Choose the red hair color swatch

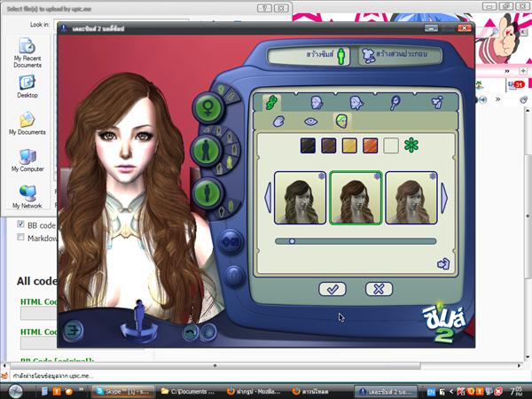pos(370,145)
